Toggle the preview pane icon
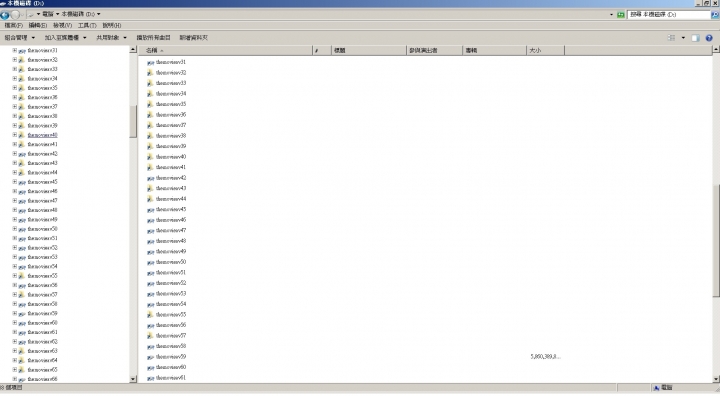 695,38
